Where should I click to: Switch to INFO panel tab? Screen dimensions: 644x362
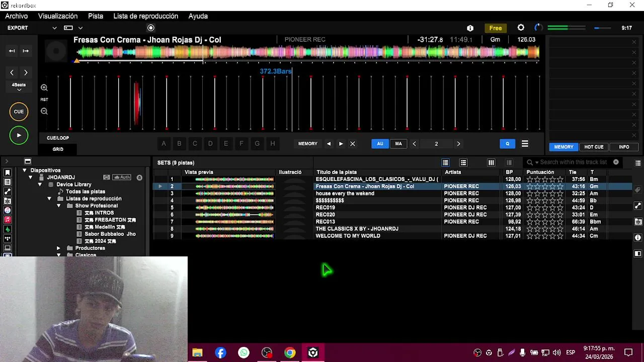point(624,147)
